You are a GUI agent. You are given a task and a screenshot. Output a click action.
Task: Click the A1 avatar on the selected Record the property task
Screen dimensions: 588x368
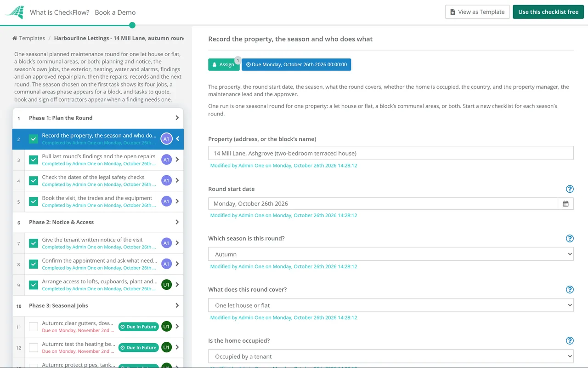pos(166,139)
